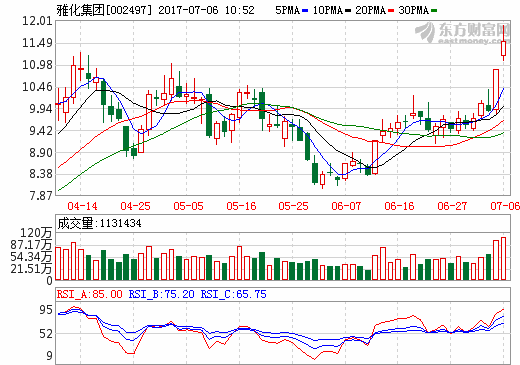Click the 20PMA legend label
This screenshot has height=365, width=520.
(x=370, y=10)
